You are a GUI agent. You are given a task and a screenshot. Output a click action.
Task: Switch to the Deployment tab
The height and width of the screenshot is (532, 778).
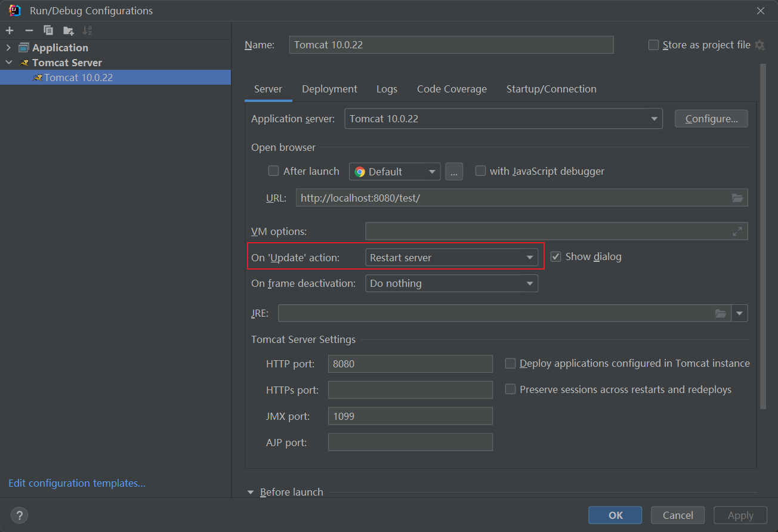click(329, 89)
